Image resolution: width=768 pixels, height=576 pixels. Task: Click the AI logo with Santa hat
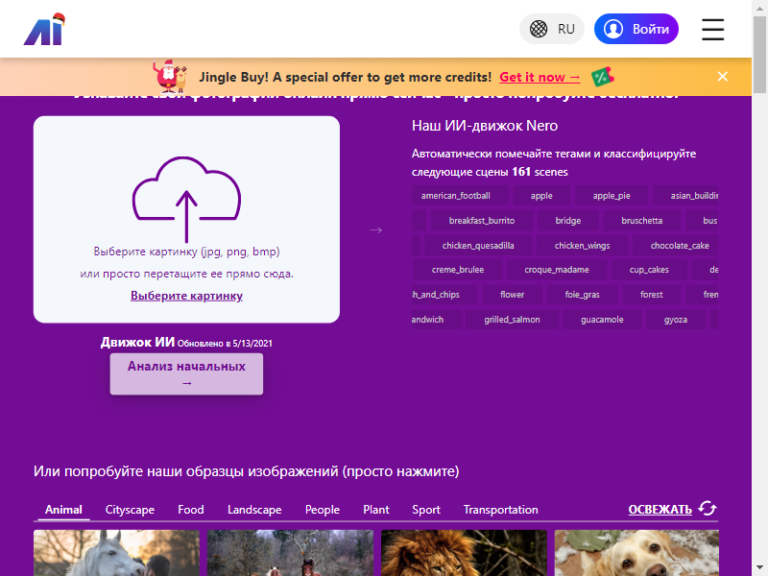pos(45,29)
